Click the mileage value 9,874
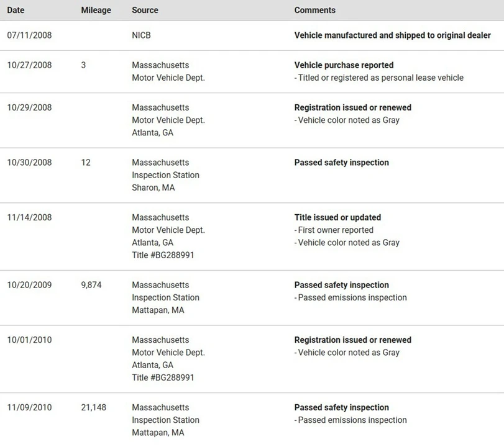The width and height of the screenshot is (504, 447). point(91,285)
